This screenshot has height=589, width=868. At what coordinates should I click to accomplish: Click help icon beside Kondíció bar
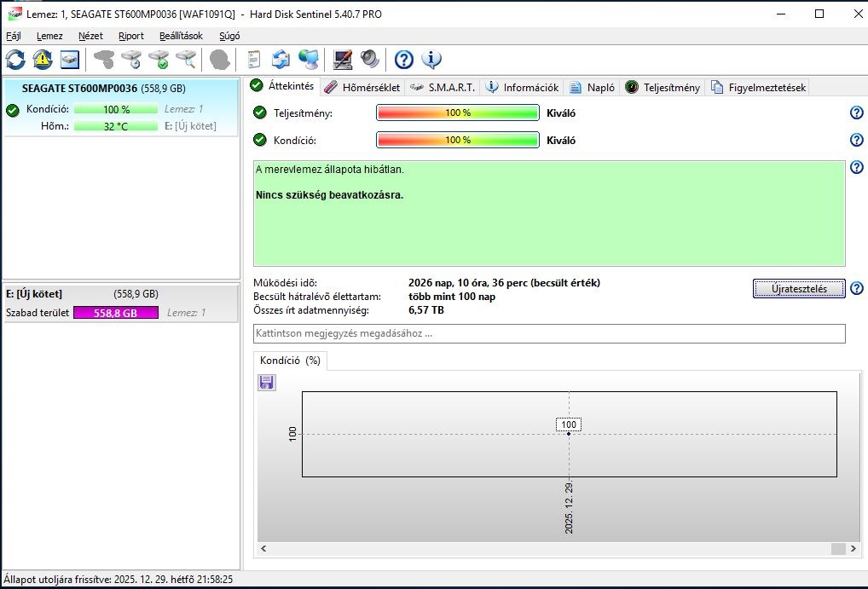coord(856,140)
